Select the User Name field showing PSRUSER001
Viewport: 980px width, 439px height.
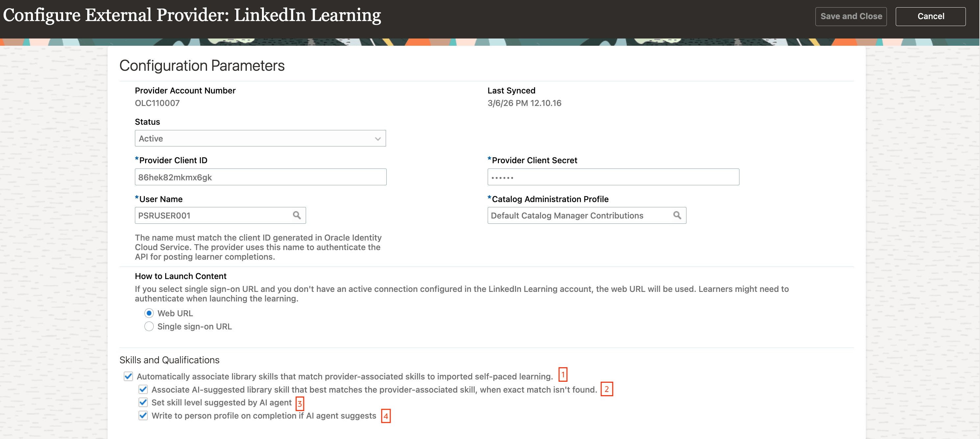pyautogui.click(x=213, y=215)
